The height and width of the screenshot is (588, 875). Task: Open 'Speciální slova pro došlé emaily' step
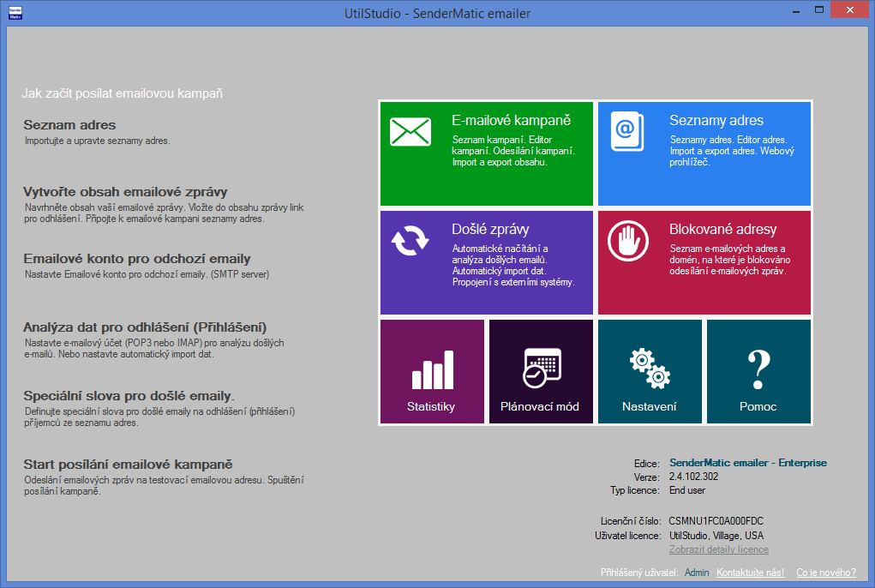pos(129,396)
